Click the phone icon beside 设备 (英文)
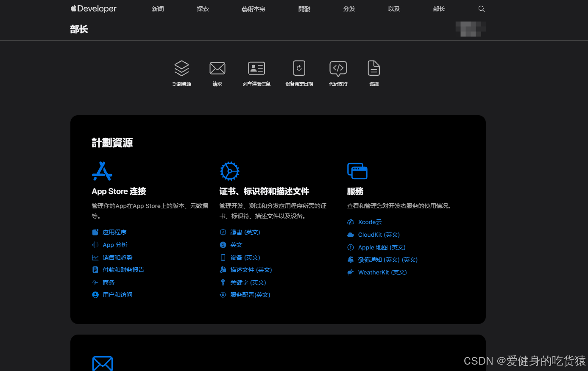This screenshot has height=371, width=588. tap(223, 257)
